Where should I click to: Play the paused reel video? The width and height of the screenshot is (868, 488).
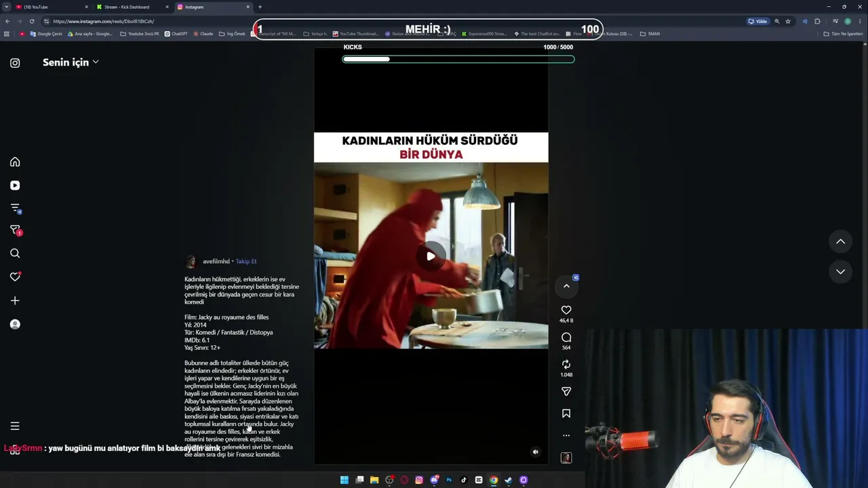431,256
